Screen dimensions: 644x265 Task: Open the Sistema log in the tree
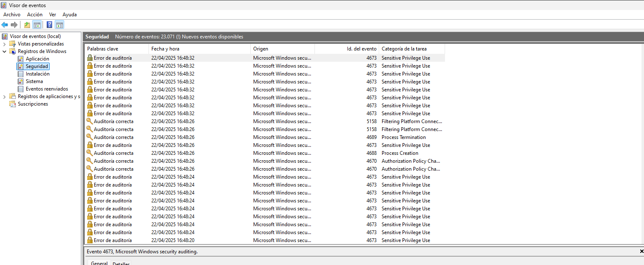click(34, 81)
